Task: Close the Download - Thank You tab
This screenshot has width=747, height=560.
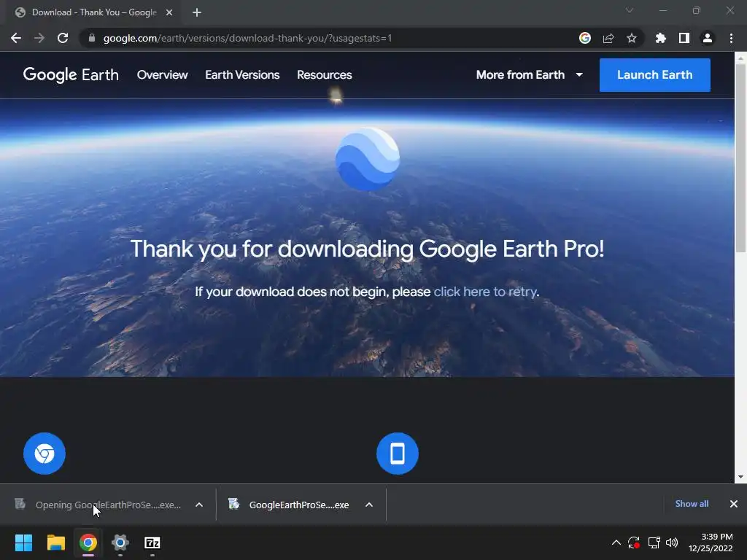Action: 169,12
